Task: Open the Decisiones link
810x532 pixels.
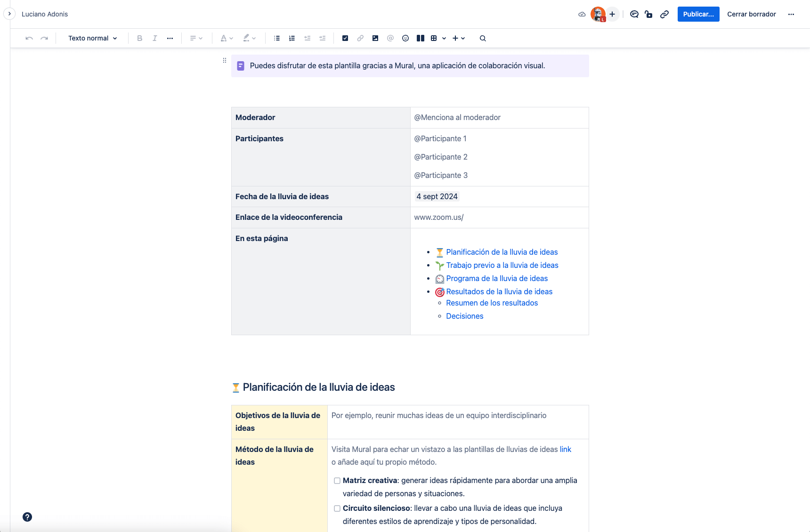Action: (464, 316)
